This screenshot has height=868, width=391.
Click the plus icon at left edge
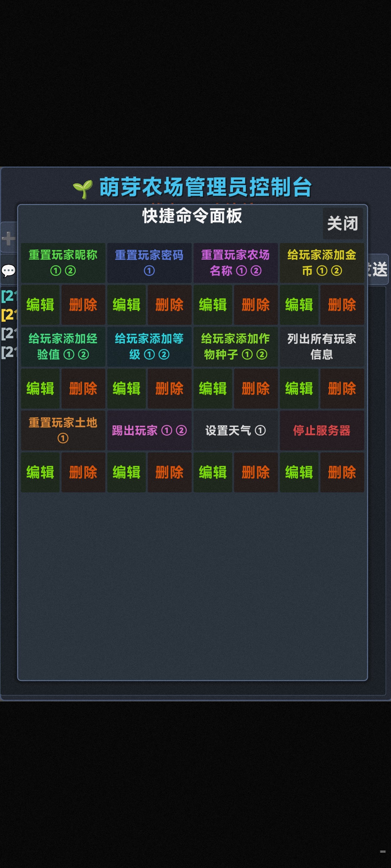tap(8, 239)
